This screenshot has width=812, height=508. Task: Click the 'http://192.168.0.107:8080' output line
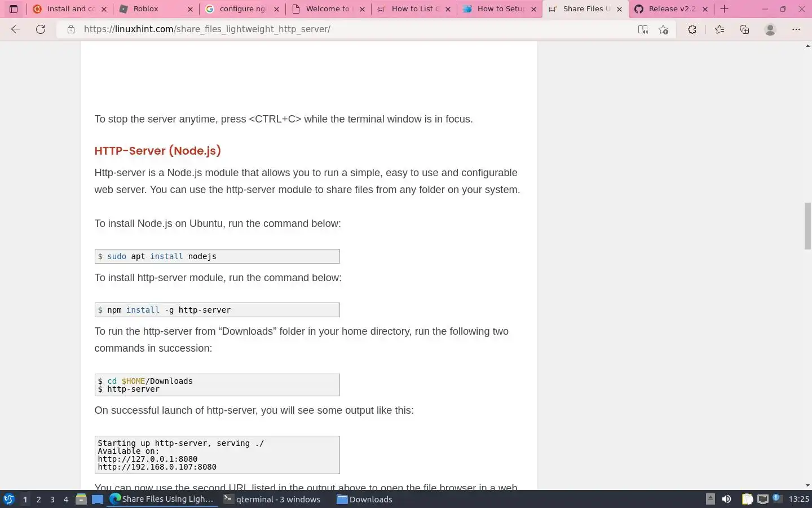click(157, 467)
